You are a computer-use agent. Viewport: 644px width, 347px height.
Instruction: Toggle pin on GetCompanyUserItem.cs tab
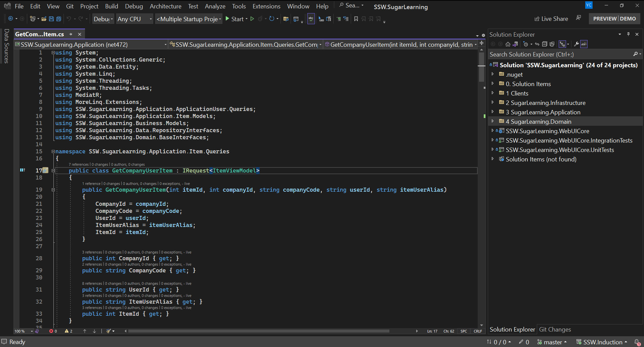[71, 34]
